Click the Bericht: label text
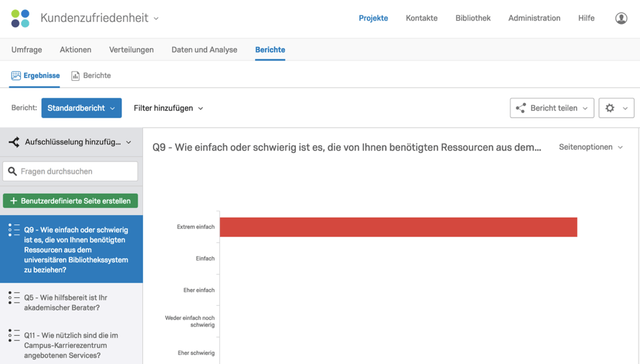The width and height of the screenshot is (640, 364). click(x=24, y=108)
